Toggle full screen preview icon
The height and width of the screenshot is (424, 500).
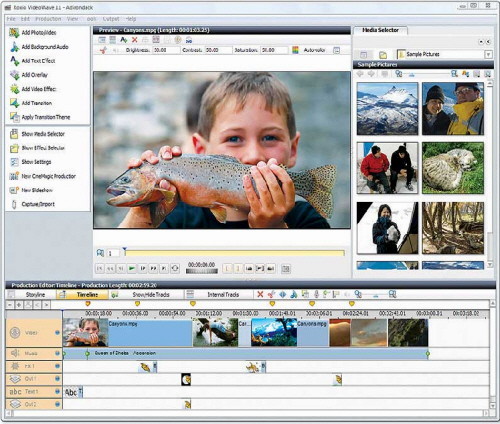coord(286,268)
